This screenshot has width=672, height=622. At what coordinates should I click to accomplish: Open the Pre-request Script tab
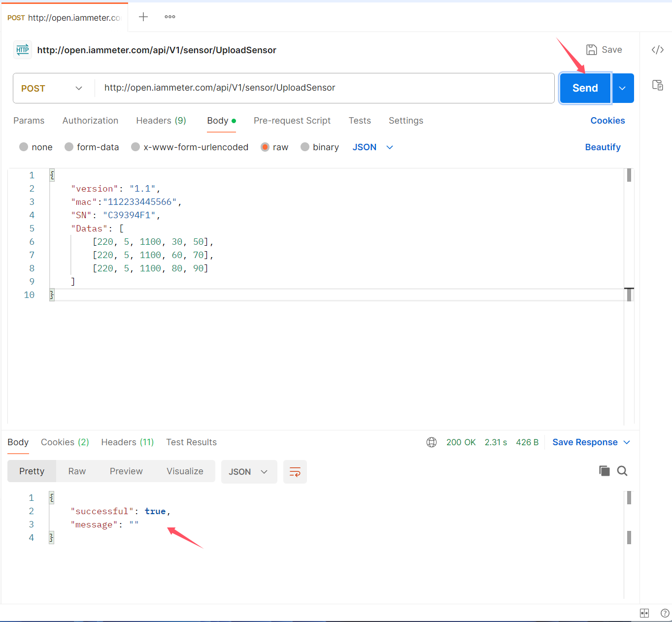292,121
